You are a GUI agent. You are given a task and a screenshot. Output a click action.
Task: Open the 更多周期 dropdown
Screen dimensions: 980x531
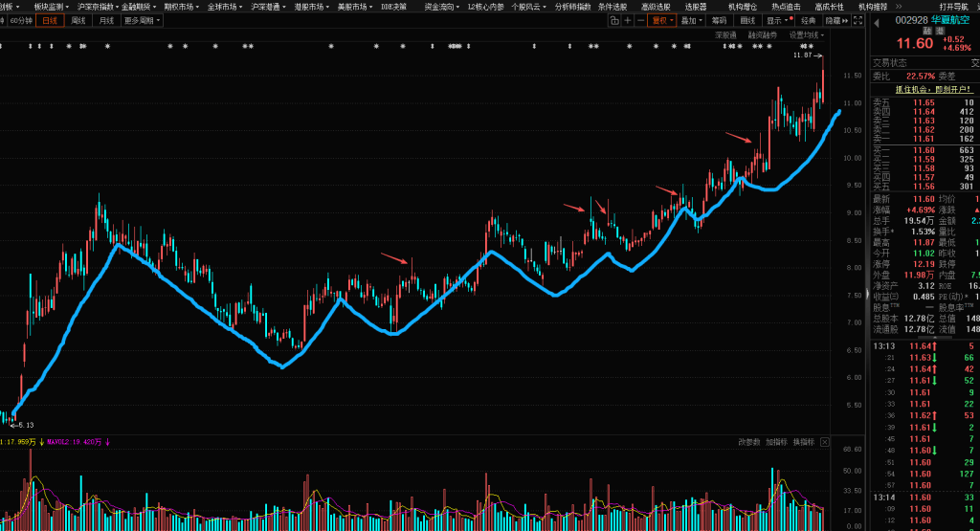[142, 20]
